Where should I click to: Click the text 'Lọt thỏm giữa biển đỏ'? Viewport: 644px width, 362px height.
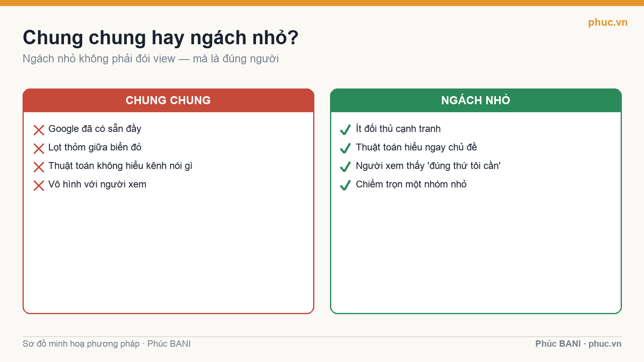coord(95,147)
